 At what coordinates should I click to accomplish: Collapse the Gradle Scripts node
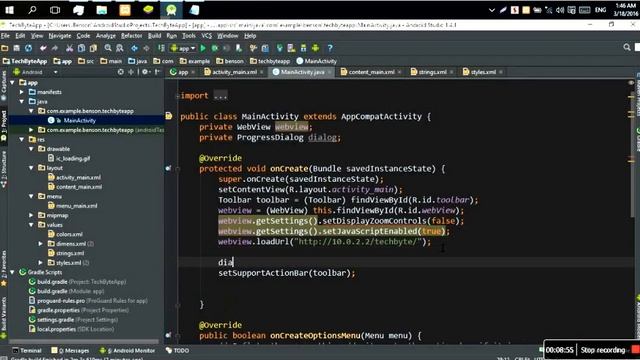coord(13,272)
